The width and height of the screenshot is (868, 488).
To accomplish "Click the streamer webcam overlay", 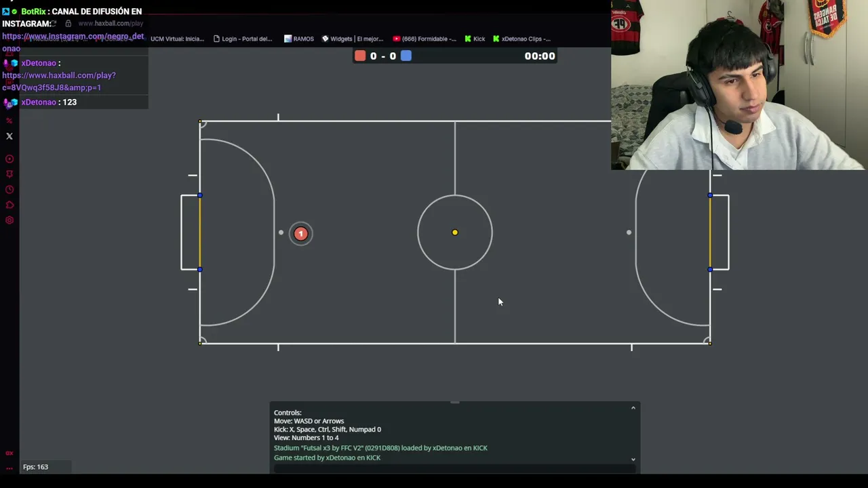I will [x=739, y=85].
